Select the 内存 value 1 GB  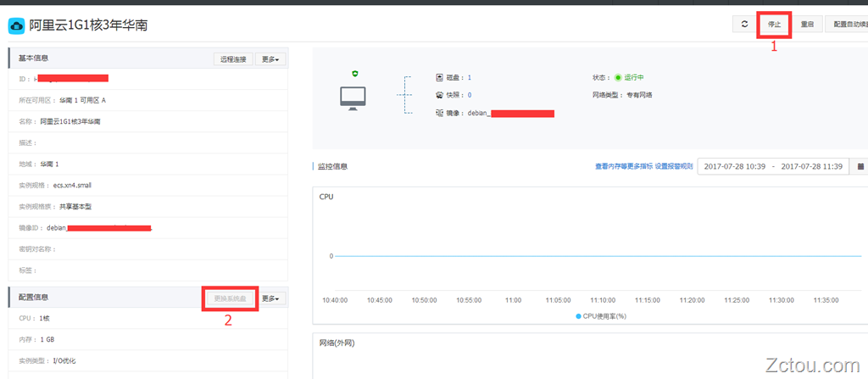47,340
